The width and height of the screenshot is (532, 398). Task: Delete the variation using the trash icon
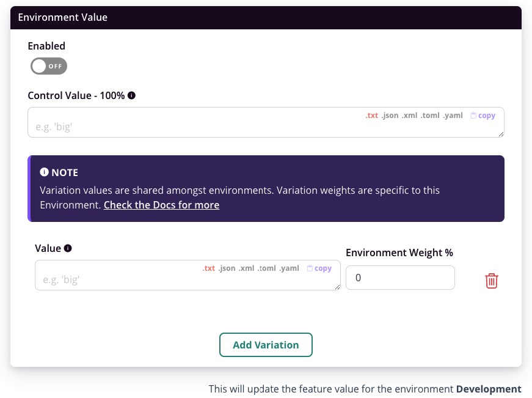click(492, 281)
